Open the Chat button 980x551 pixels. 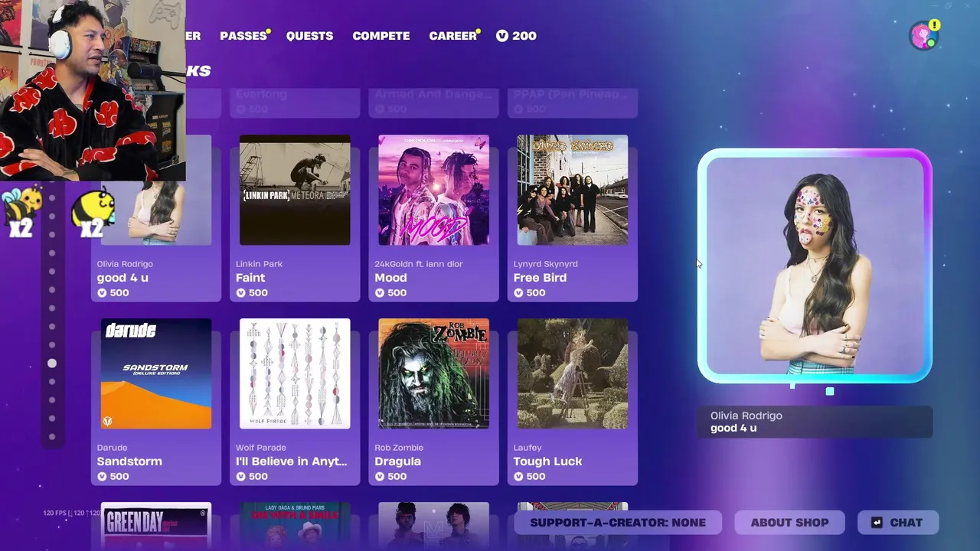point(898,523)
